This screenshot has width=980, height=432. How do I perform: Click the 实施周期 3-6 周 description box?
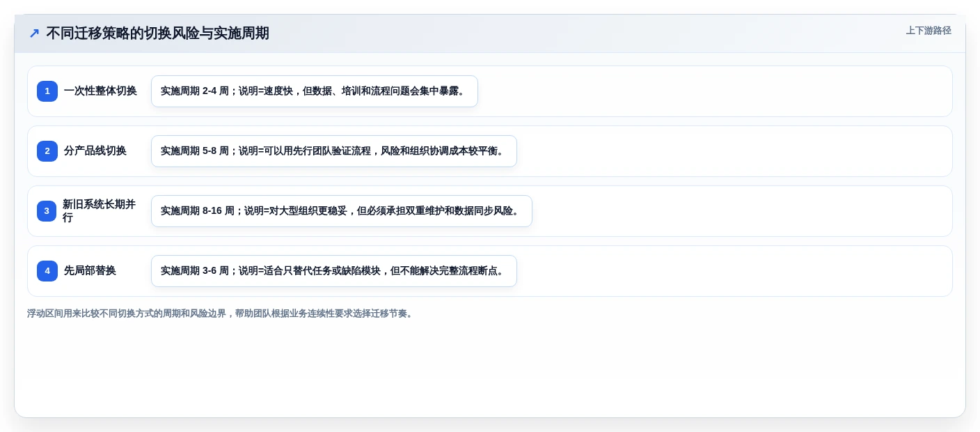click(x=334, y=271)
